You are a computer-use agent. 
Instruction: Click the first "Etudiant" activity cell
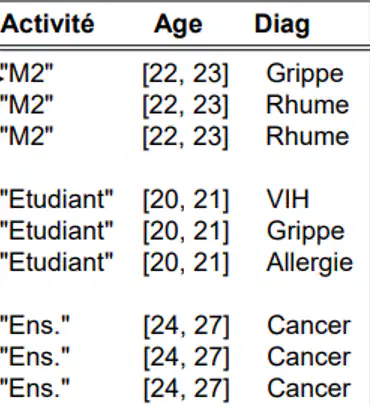[x=57, y=199]
